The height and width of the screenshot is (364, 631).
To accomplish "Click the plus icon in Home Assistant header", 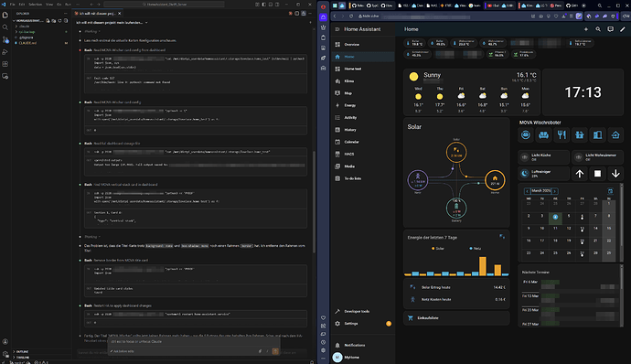I will pyautogui.click(x=586, y=29).
